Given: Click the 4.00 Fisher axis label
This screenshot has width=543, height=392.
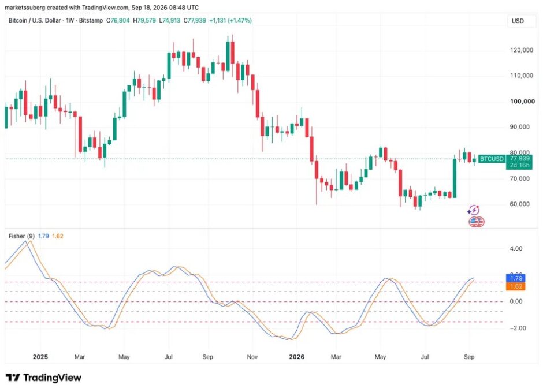Looking at the screenshot, I should pyautogui.click(x=516, y=248).
